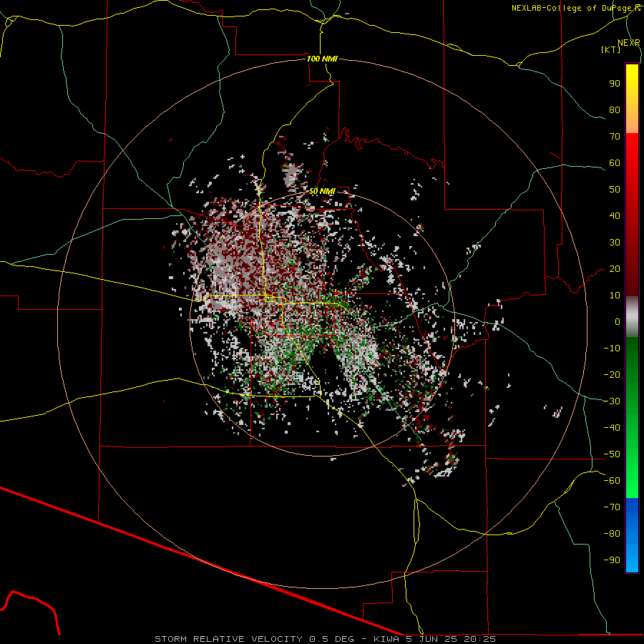This screenshot has width=644, height=644.
Task: Click the -80 value on velocity scale
Action: tap(612, 534)
